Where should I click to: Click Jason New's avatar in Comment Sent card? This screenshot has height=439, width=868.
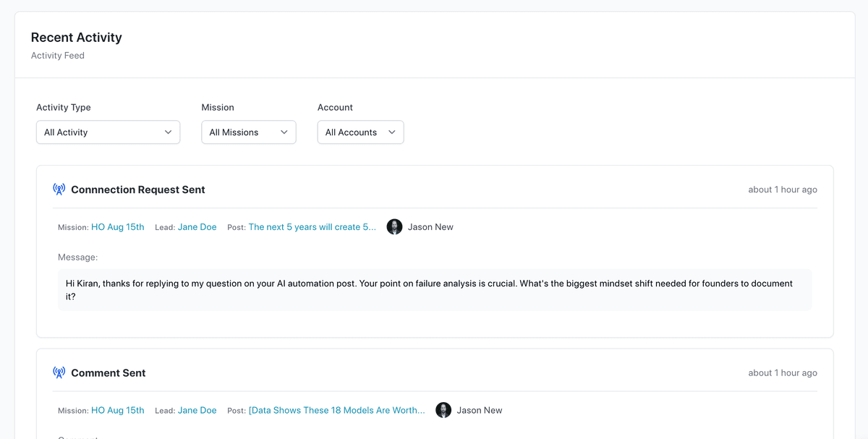[x=443, y=411]
